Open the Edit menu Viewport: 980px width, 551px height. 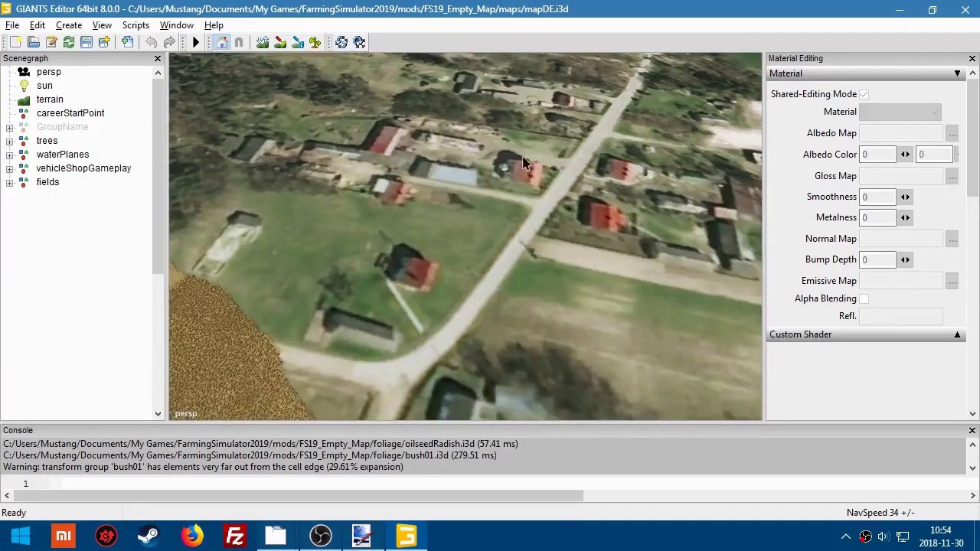point(37,25)
